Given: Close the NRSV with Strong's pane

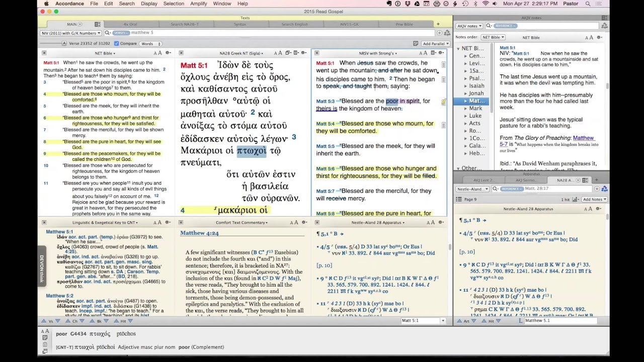Looking at the screenshot, I should point(317,53).
